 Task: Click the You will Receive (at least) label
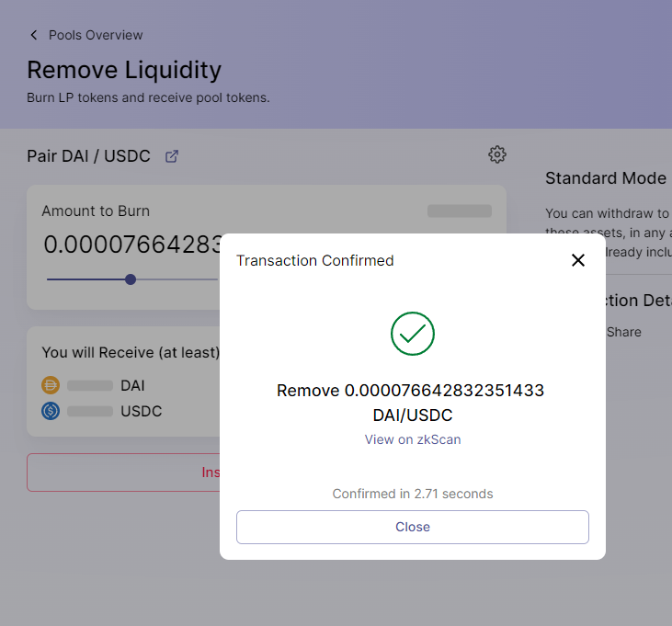[x=131, y=352]
